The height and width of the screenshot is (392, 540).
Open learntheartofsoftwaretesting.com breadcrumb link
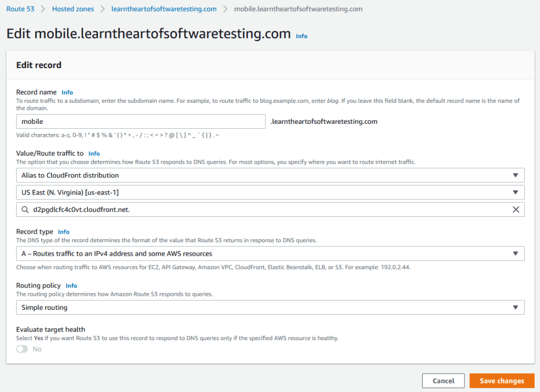click(164, 9)
